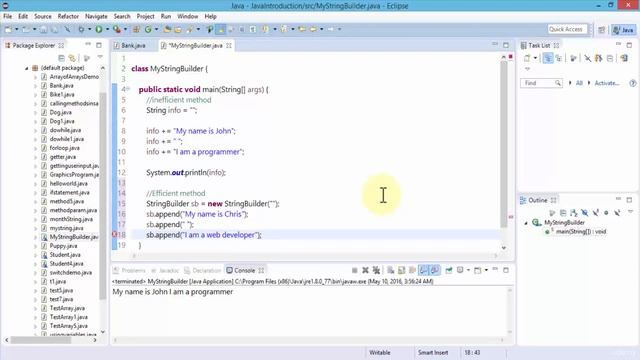Click the All filter link in Task List
Viewport: 640px width, 360px height.
[x=579, y=83]
